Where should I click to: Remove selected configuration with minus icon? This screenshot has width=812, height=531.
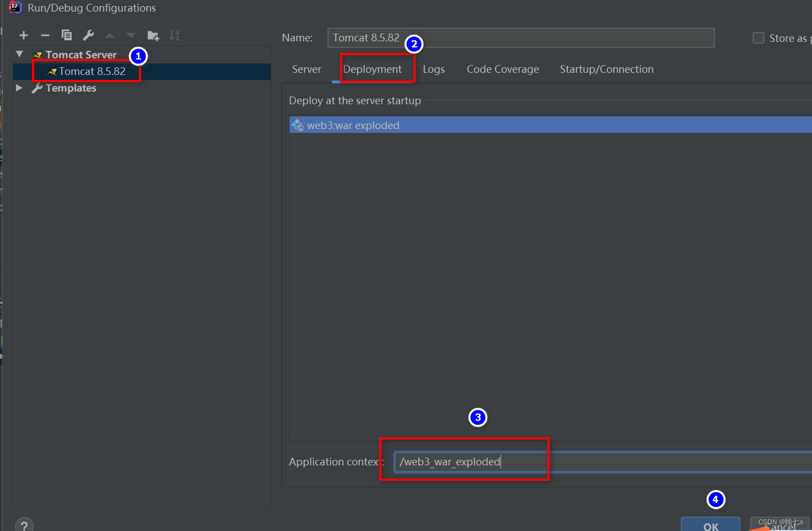pos(45,35)
